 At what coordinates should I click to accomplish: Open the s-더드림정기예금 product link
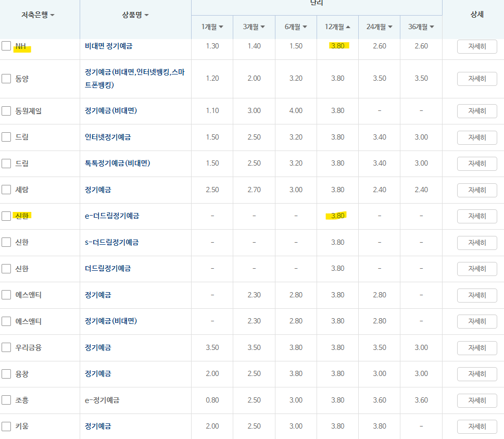pos(111,242)
